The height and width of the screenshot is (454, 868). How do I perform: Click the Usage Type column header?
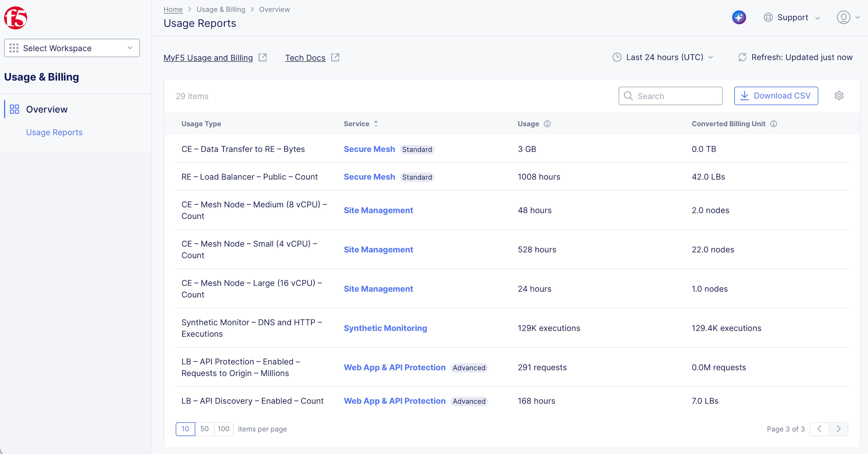(x=201, y=124)
